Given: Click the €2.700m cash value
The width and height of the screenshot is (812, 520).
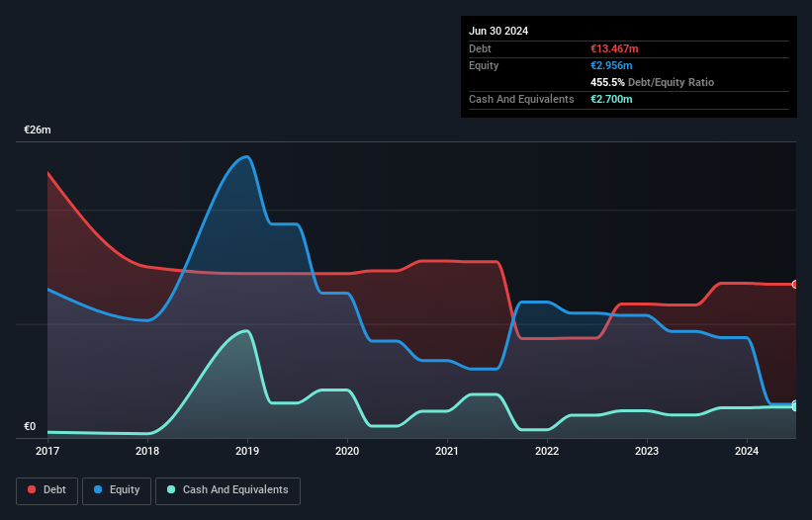Looking at the screenshot, I should tap(611, 99).
